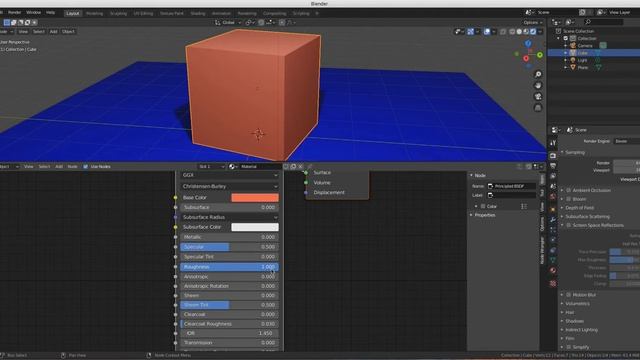Enable the Motion Blur checkbox

569,295
